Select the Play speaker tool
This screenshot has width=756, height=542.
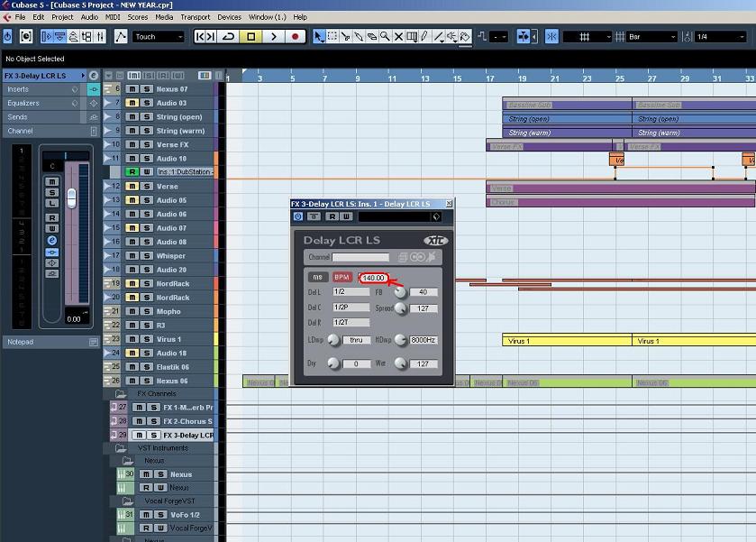click(451, 37)
